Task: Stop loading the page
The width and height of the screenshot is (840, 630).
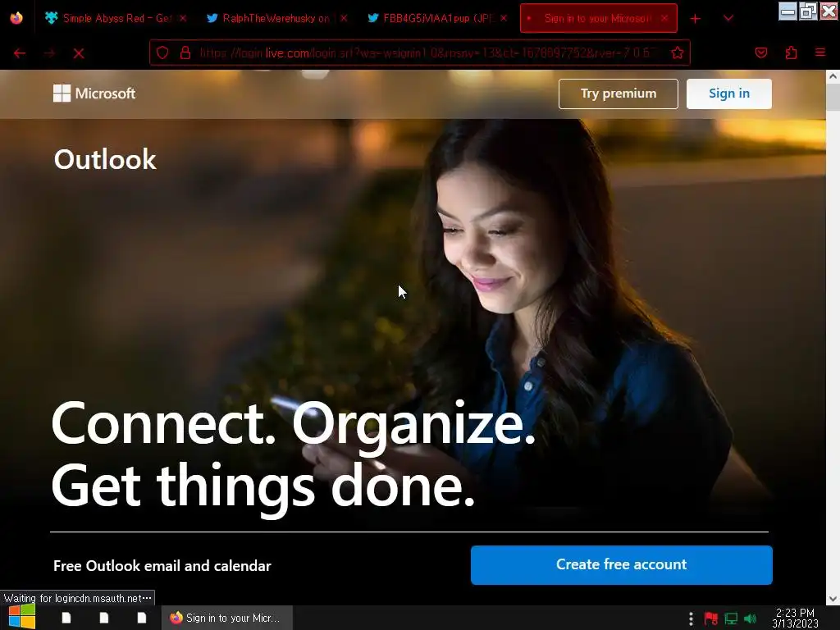Action: [x=79, y=53]
